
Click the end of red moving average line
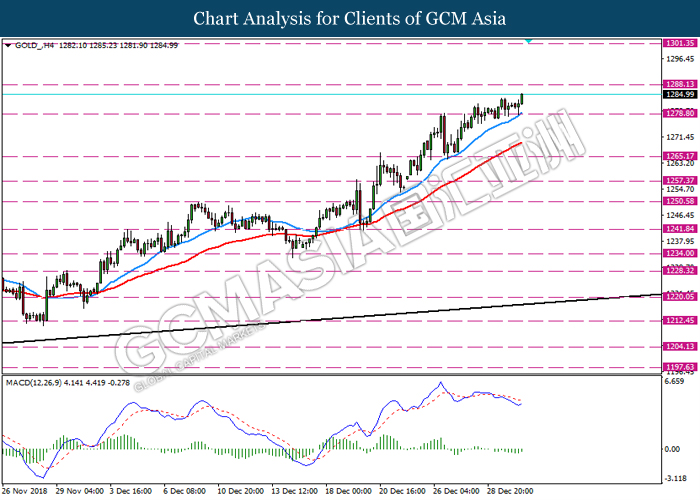521,143
